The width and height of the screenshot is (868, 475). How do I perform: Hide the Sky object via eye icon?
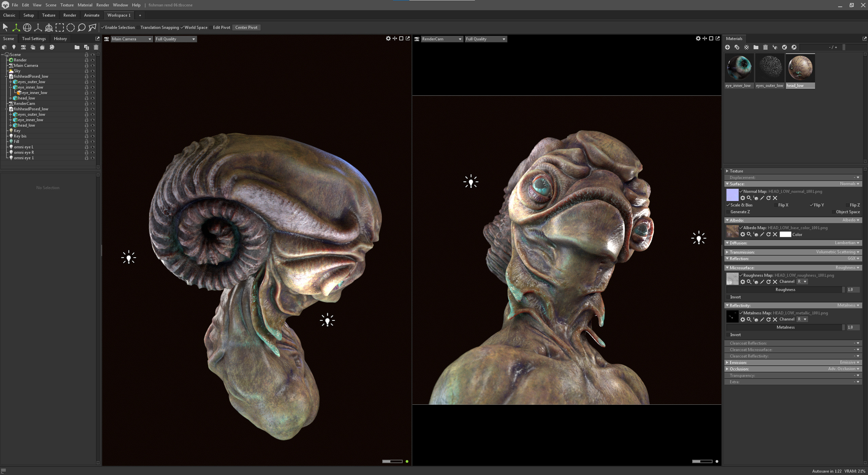pyautogui.click(x=93, y=71)
